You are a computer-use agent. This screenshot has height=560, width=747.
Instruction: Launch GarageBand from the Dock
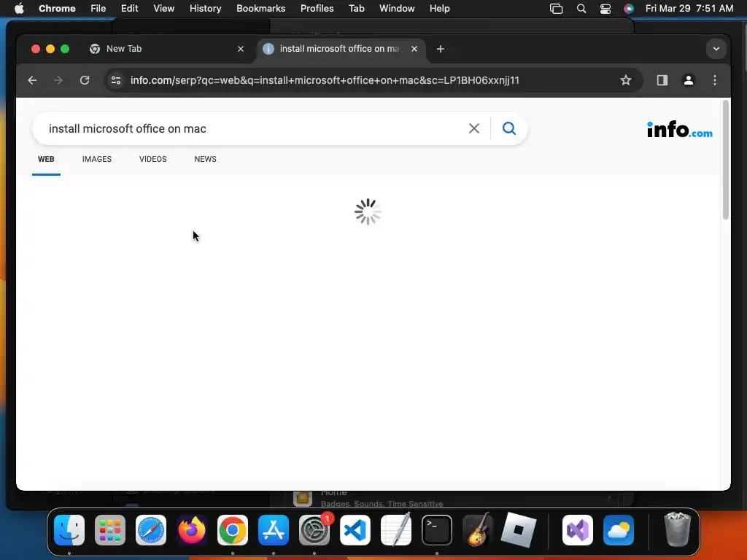(478, 530)
